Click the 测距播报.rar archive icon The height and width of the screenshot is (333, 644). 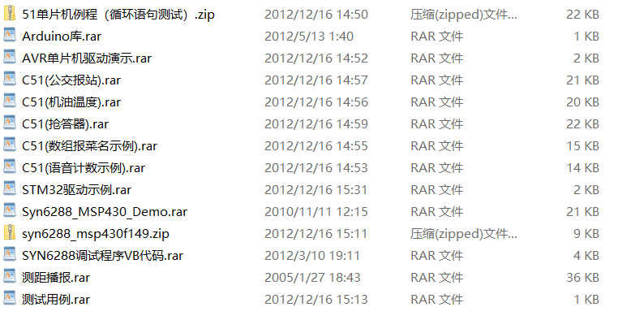click(10, 276)
